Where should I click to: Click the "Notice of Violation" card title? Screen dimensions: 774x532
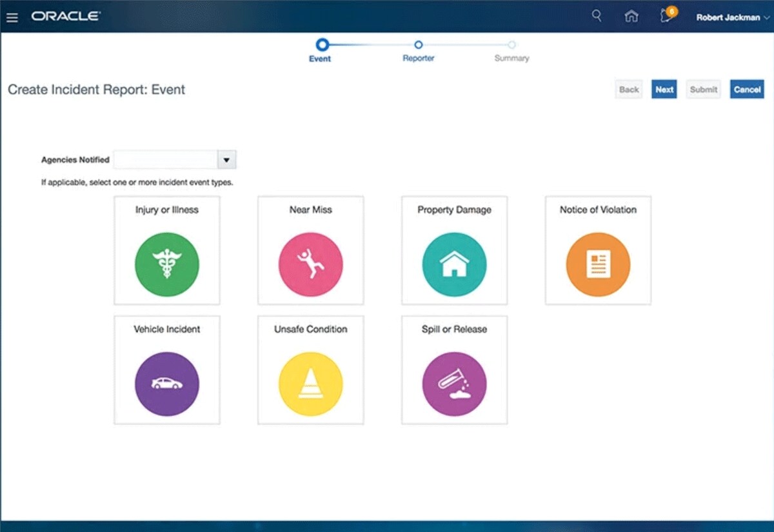point(599,210)
